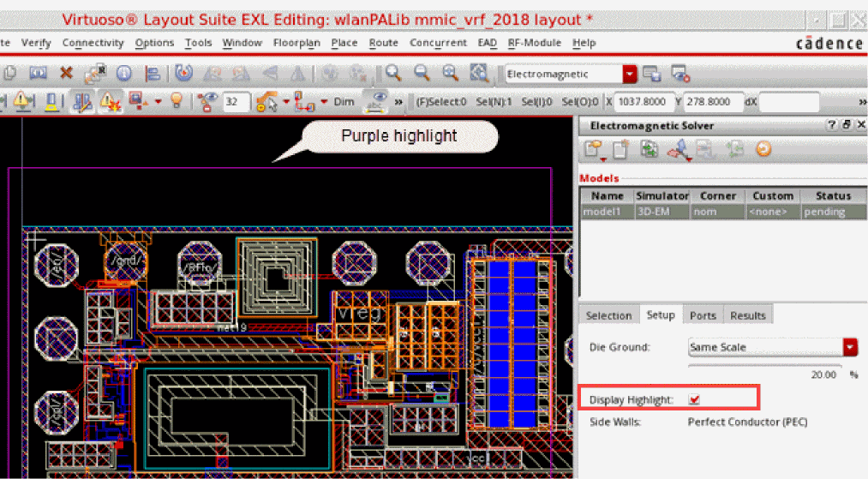
Task: Click the Zoom to Selected icon
Action: pos(479,73)
